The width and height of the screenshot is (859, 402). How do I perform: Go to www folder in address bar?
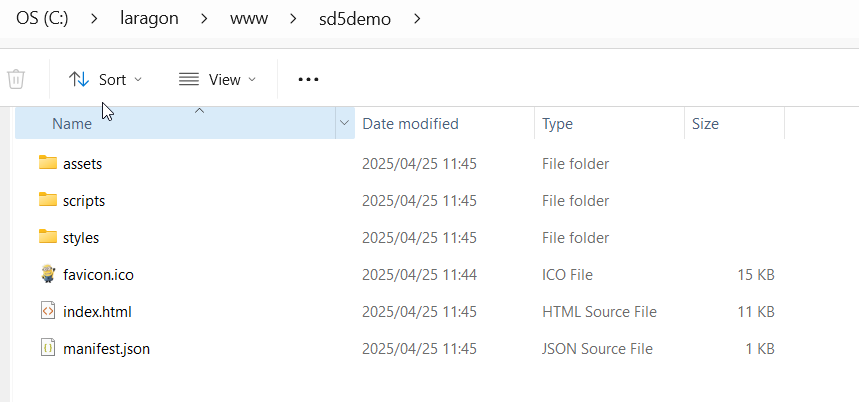pos(249,19)
